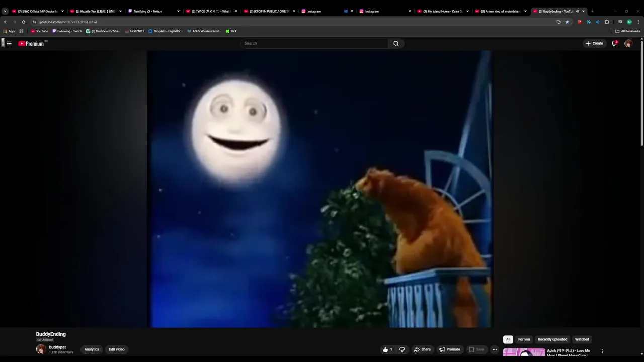Screen dimensions: 644x362
Task: Click the search magnifier button
Action: [396, 43]
